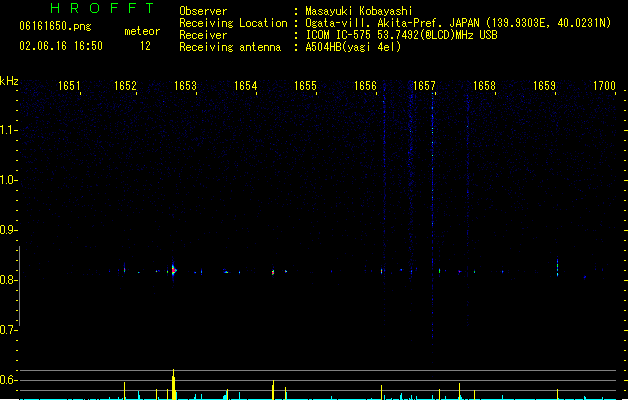Select the ICOM IC-575 53.7492 MHz receiver text

tap(402, 35)
